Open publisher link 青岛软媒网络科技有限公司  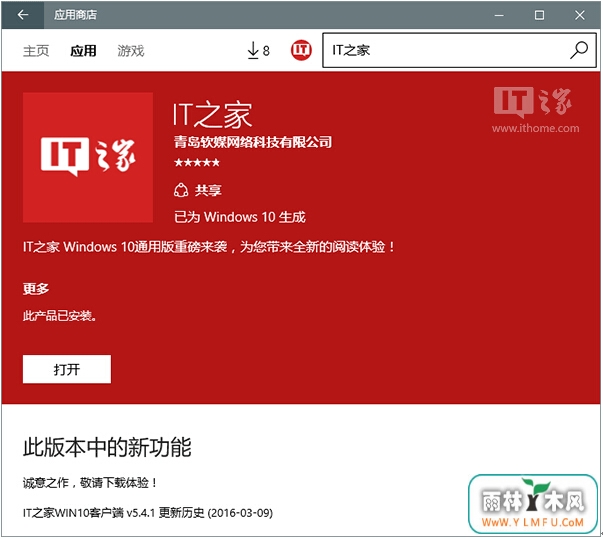[252, 142]
